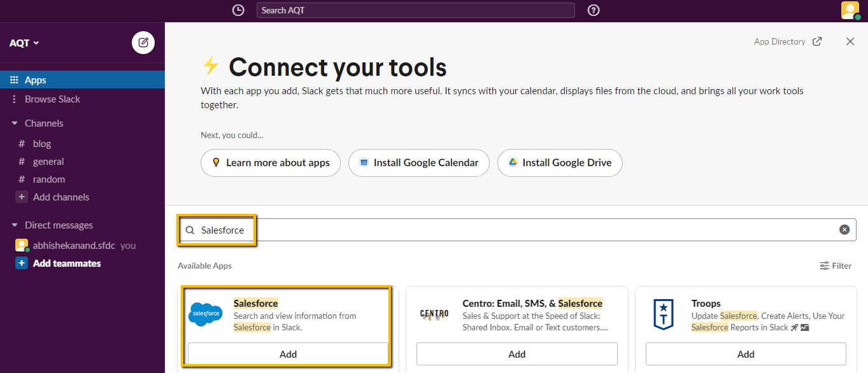Click the Salesforce cloud logo
This screenshot has height=373, width=868.
coord(206,314)
